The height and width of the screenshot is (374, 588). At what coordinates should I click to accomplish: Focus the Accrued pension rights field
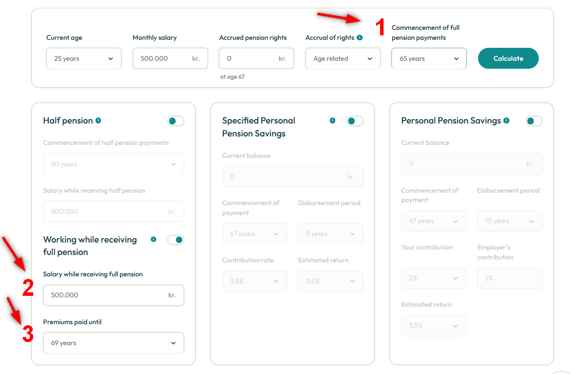(x=257, y=58)
